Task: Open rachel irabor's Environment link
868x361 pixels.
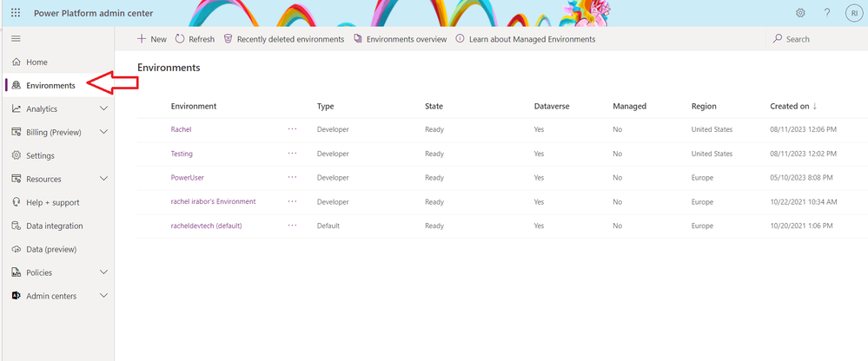Action: [x=213, y=201]
